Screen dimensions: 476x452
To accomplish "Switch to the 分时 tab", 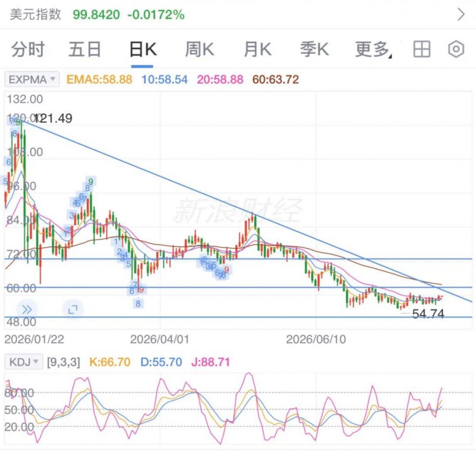I will coord(28,49).
